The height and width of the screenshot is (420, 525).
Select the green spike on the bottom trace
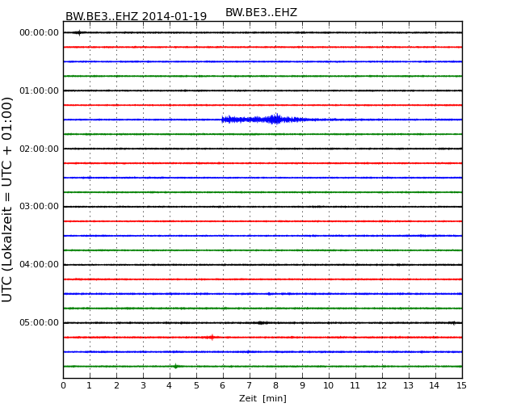point(176,366)
